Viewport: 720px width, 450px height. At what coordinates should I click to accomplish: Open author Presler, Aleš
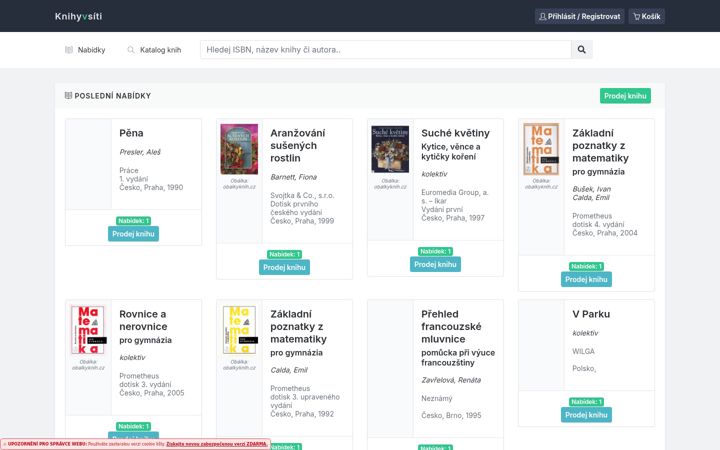tap(140, 152)
